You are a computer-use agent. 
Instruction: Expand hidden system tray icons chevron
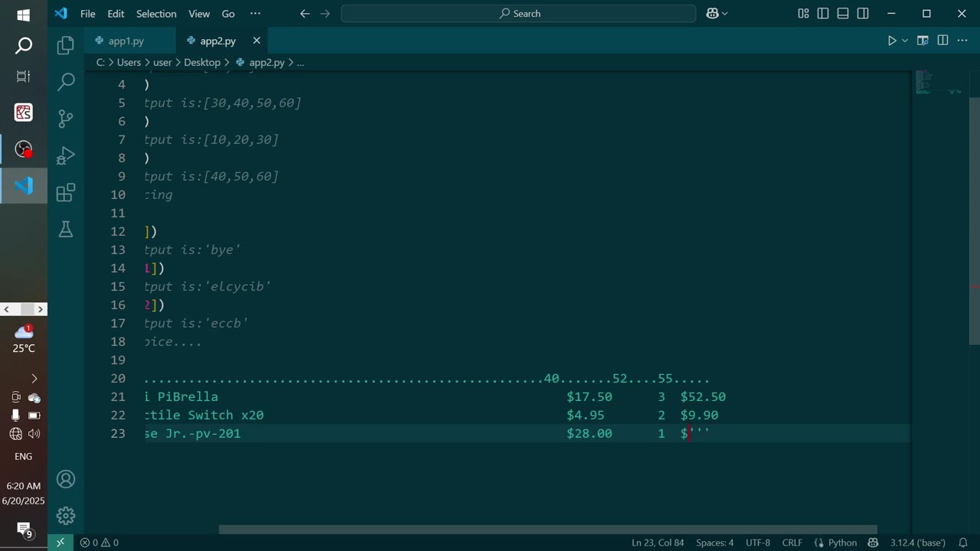coord(34,378)
